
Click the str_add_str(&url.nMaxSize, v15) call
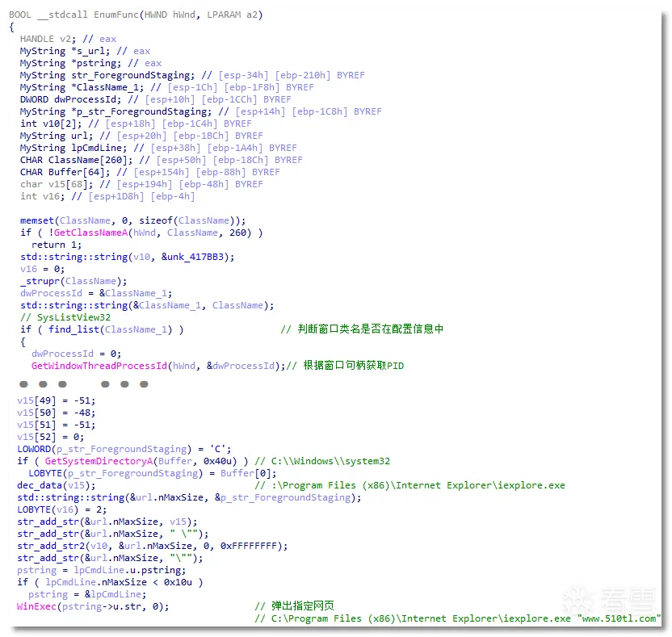click(x=107, y=522)
